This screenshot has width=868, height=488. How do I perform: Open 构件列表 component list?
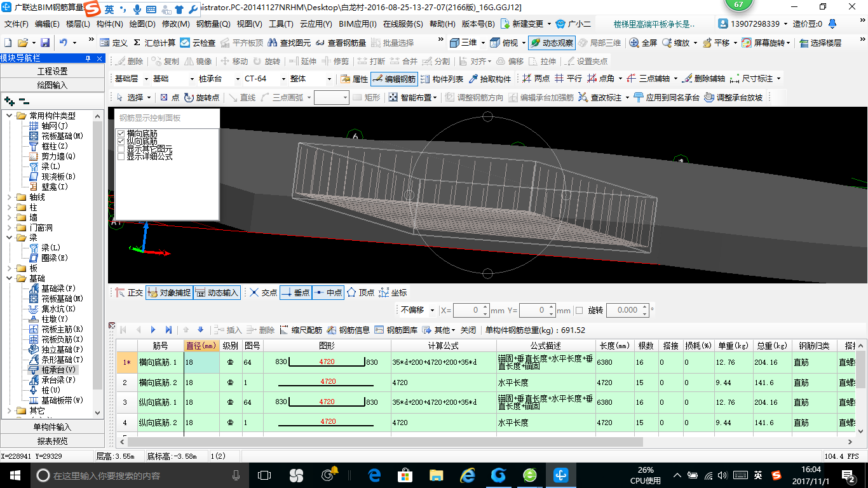pos(442,79)
